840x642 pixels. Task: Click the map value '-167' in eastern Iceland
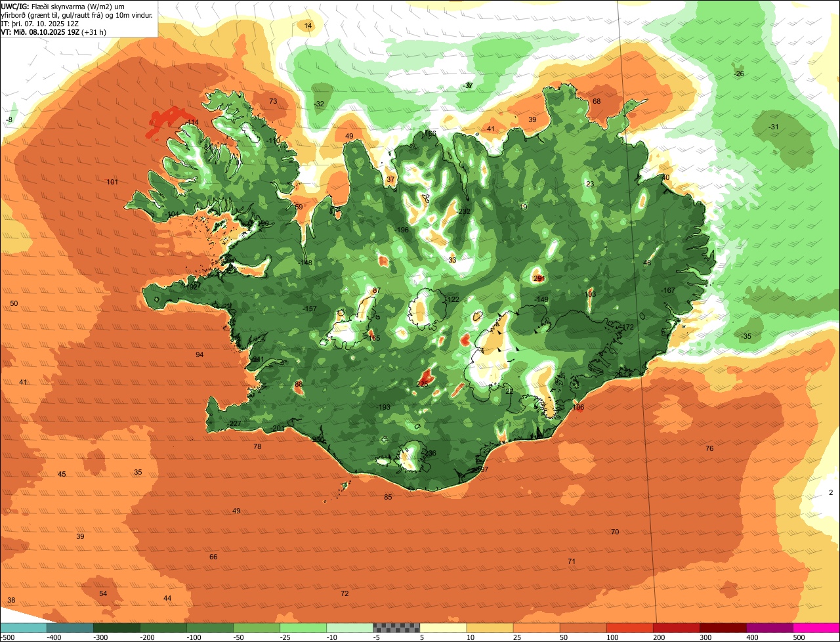click(x=668, y=290)
